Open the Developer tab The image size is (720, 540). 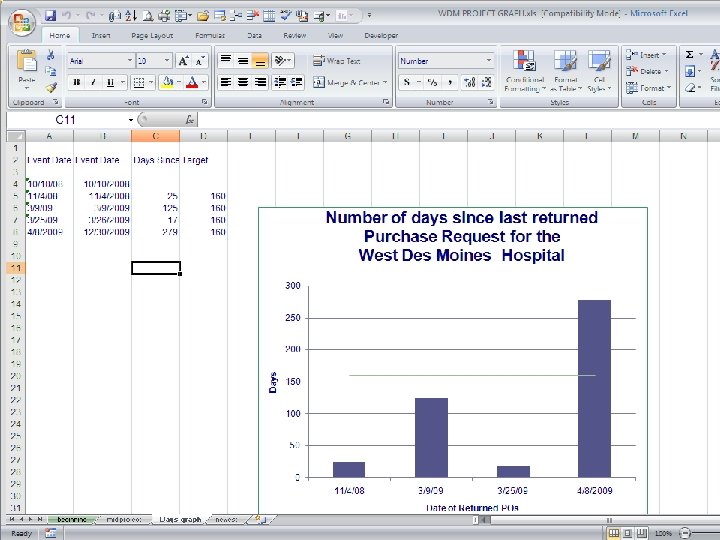point(381,35)
